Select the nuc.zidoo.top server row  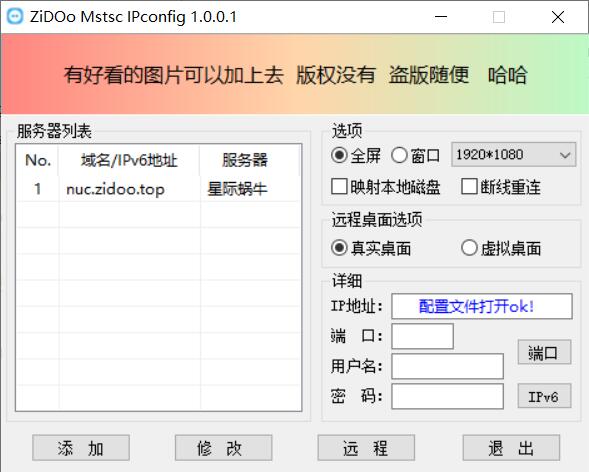[159, 188]
